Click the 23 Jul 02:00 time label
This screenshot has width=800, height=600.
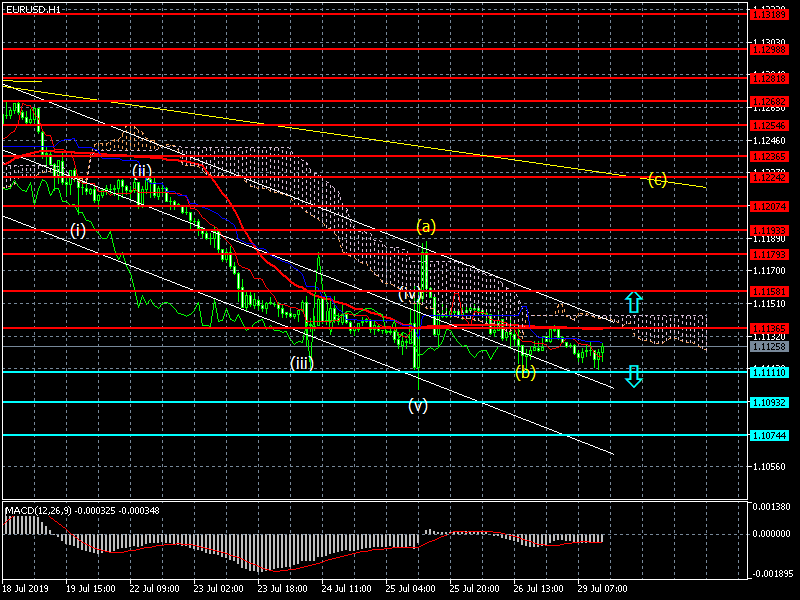(x=218, y=589)
